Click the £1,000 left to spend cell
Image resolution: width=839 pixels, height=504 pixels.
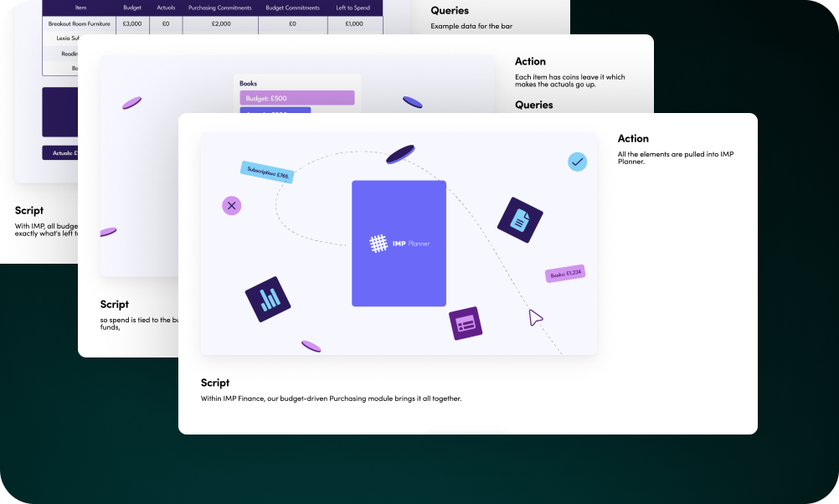[x=354, y=23]
